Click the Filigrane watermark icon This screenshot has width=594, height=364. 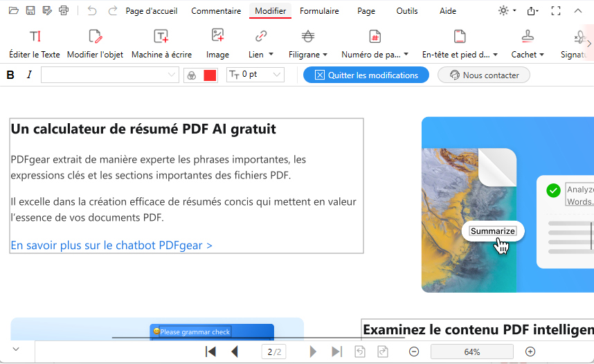pyautogui.click(x=308, y=37)
